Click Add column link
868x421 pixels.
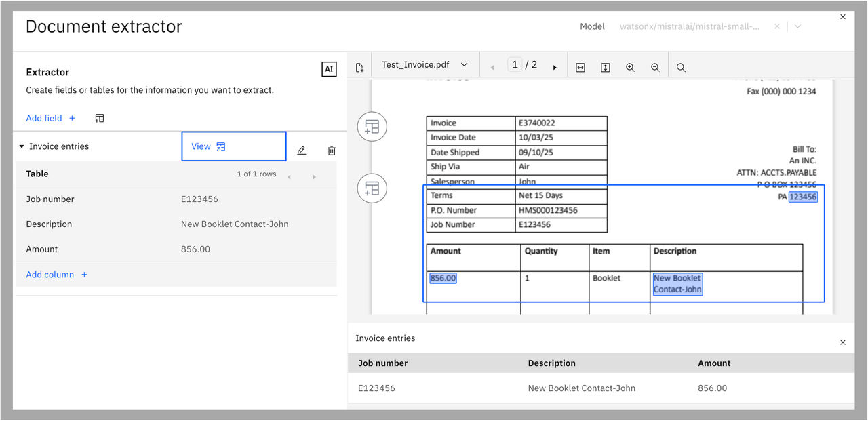click(57, 275)
